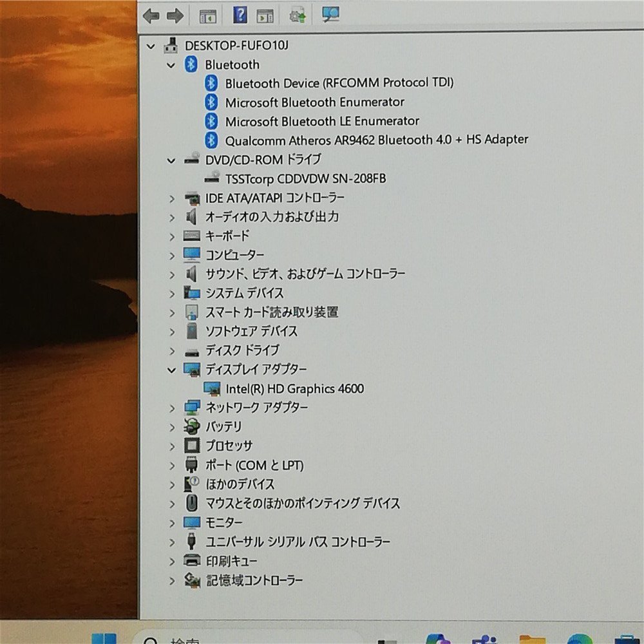
Task: Click the スマート カード読み取り装置 icon
Action: pyautogui.click(x=192, y=312)
